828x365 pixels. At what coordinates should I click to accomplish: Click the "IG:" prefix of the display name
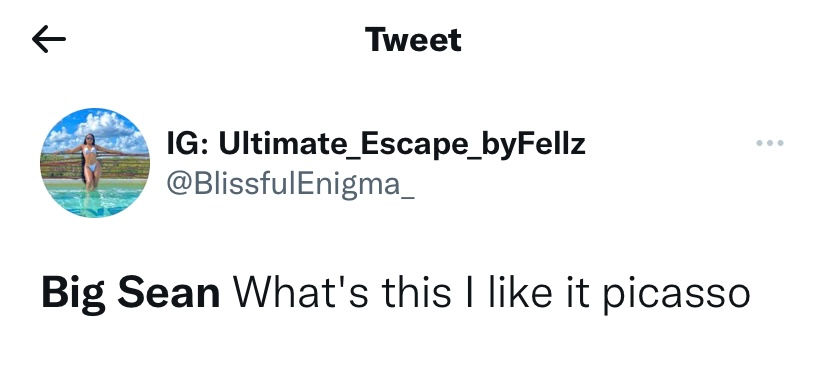click(x=189, y=143)
